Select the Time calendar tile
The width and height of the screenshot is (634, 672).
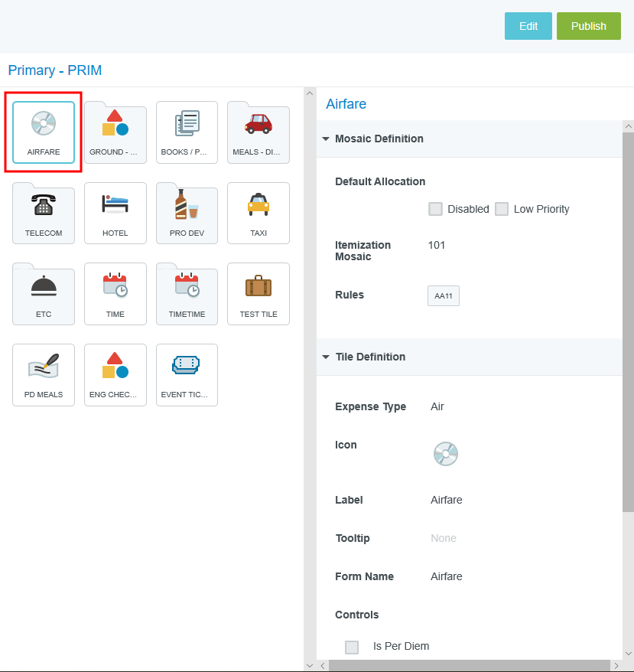click(115, 294)
